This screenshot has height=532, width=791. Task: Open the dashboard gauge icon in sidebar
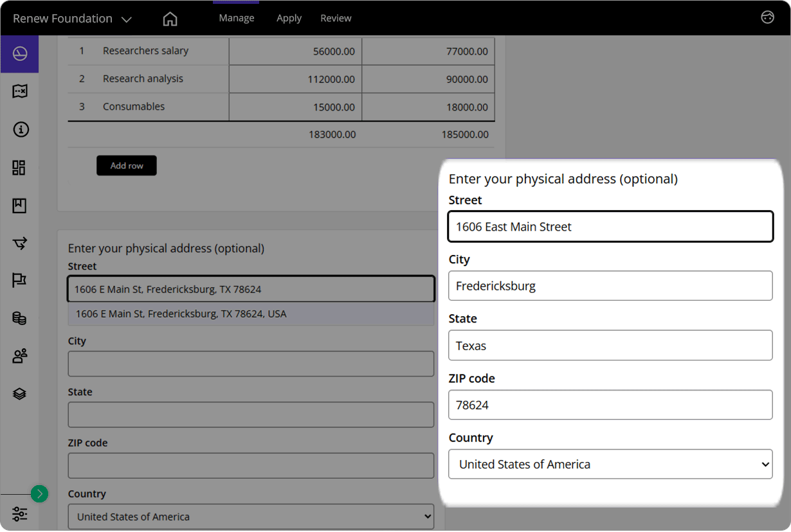pyautogui.click(x=19, y=54)
